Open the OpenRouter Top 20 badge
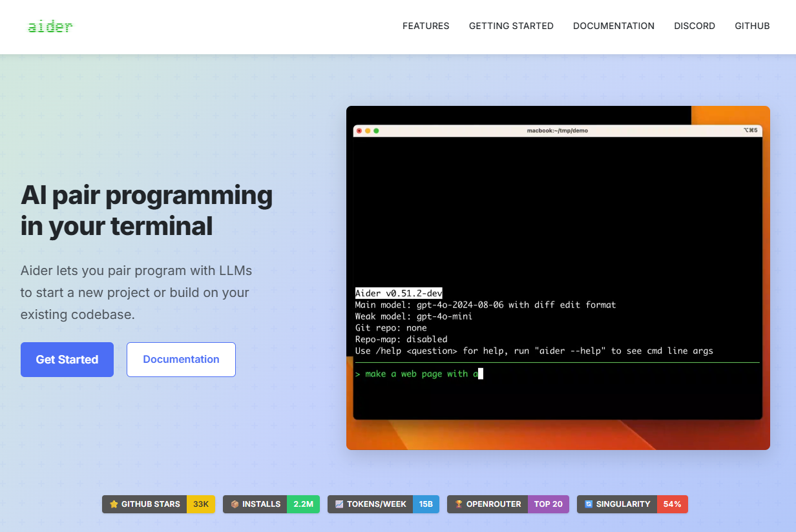This screenshot has width=796, height=532. [x=508, y=504]
